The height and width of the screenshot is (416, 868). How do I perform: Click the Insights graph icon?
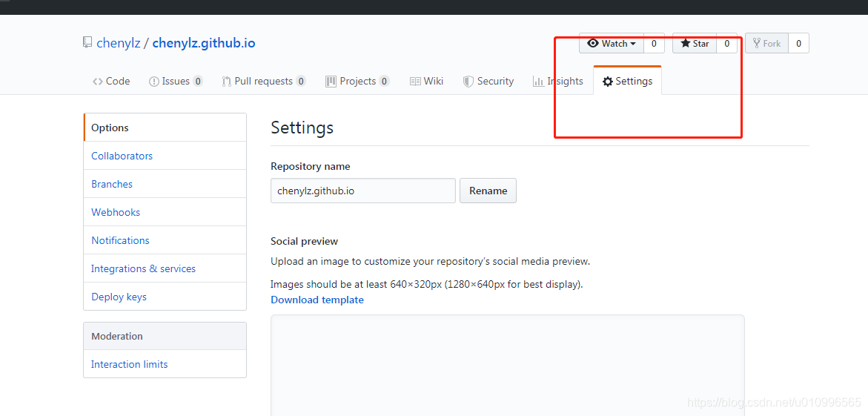click(538, 82)
